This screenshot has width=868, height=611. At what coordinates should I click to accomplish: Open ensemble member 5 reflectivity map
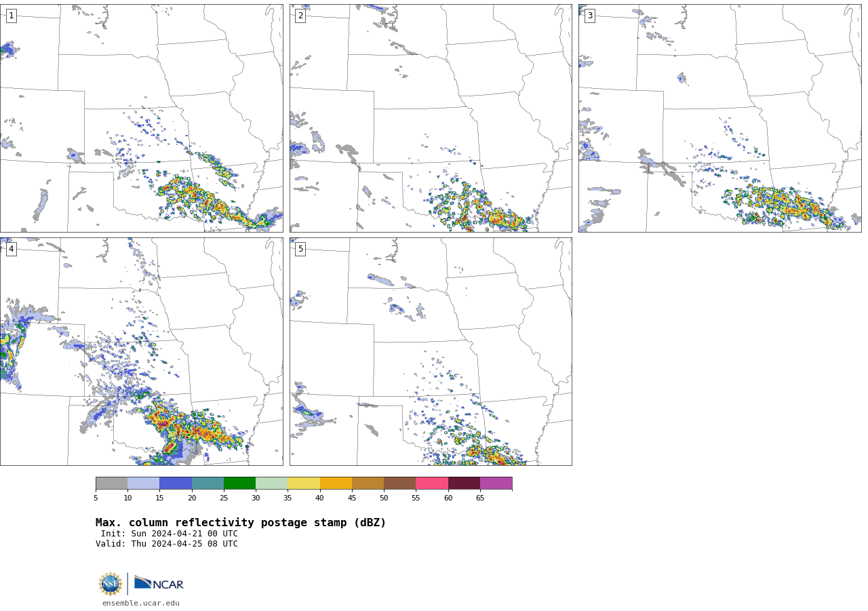(x=431, y=351)
